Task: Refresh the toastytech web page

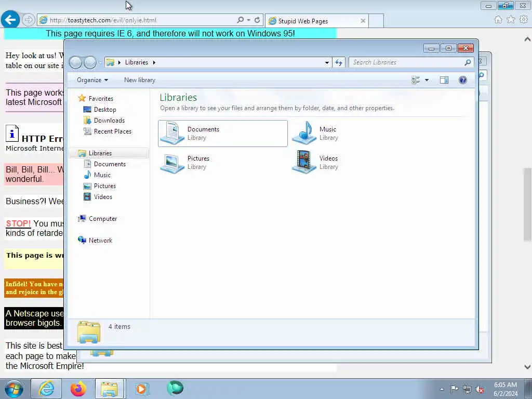Action: [x=257, y=20]
